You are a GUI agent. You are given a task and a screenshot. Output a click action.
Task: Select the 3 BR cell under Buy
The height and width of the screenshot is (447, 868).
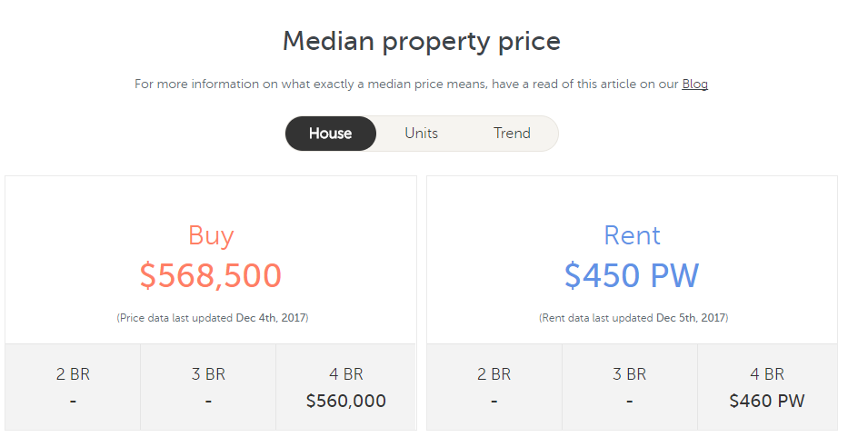point(208,387)
